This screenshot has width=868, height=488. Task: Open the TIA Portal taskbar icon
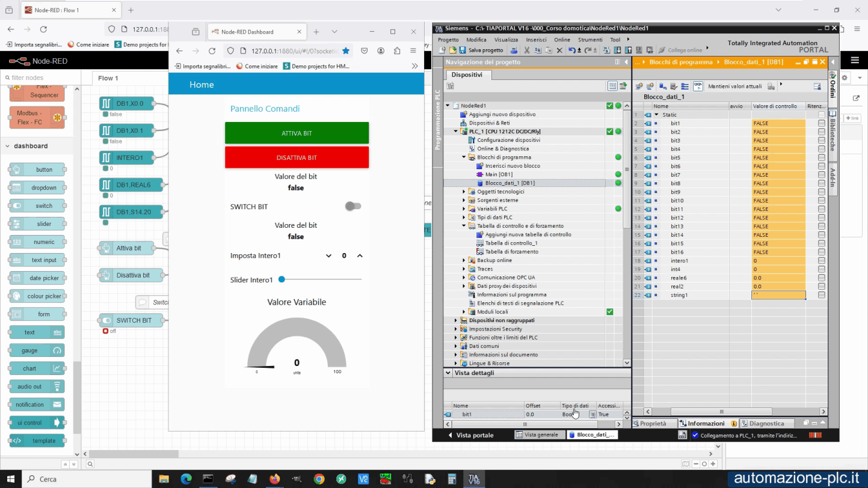point(473,479)
